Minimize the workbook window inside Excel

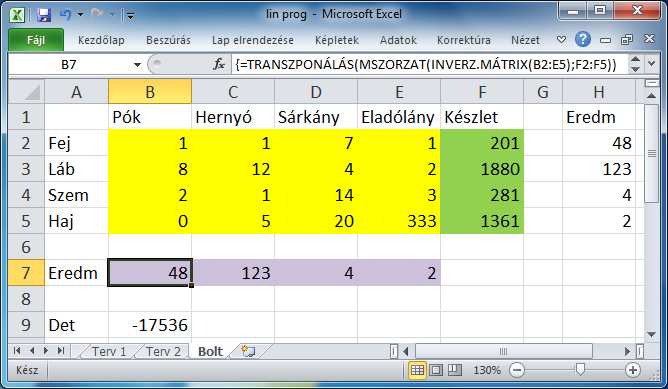pyautogui.click(x=605, y=40)
